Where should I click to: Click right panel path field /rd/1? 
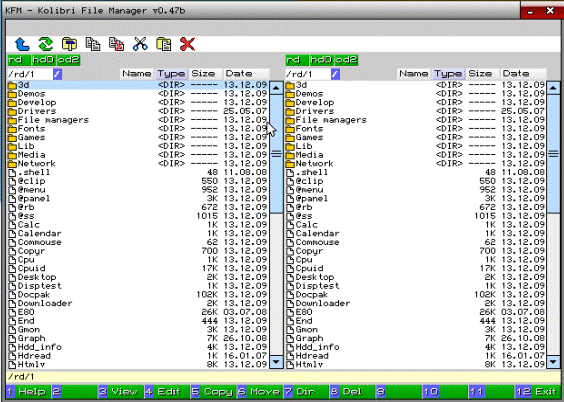tap(308, 74)
